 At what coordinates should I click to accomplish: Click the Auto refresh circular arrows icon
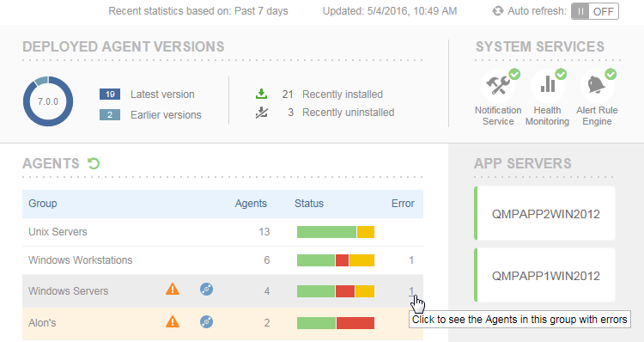point(498,11)
